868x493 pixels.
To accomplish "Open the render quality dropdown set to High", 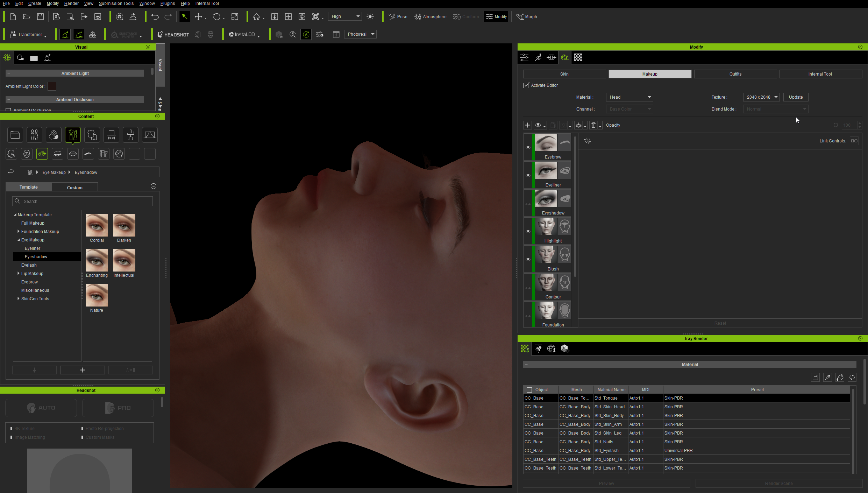I will 345,16.
